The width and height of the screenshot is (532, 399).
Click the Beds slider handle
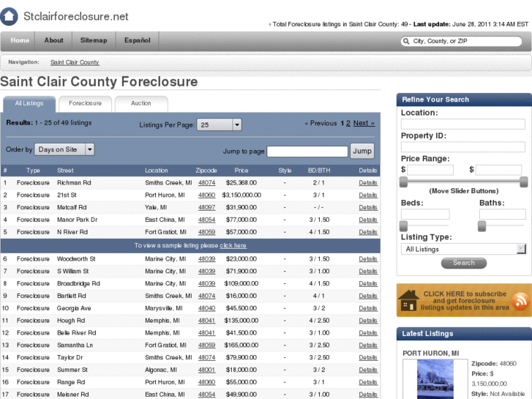403,226
